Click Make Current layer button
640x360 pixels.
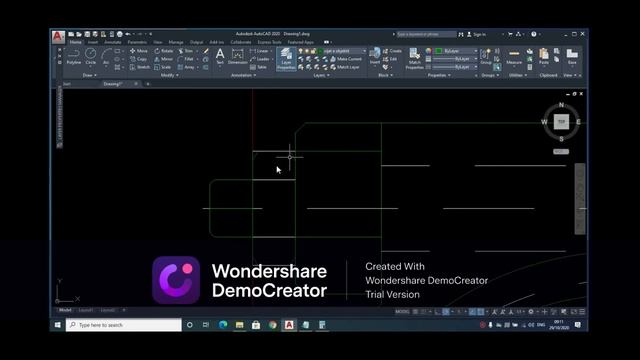click(346, 59)
